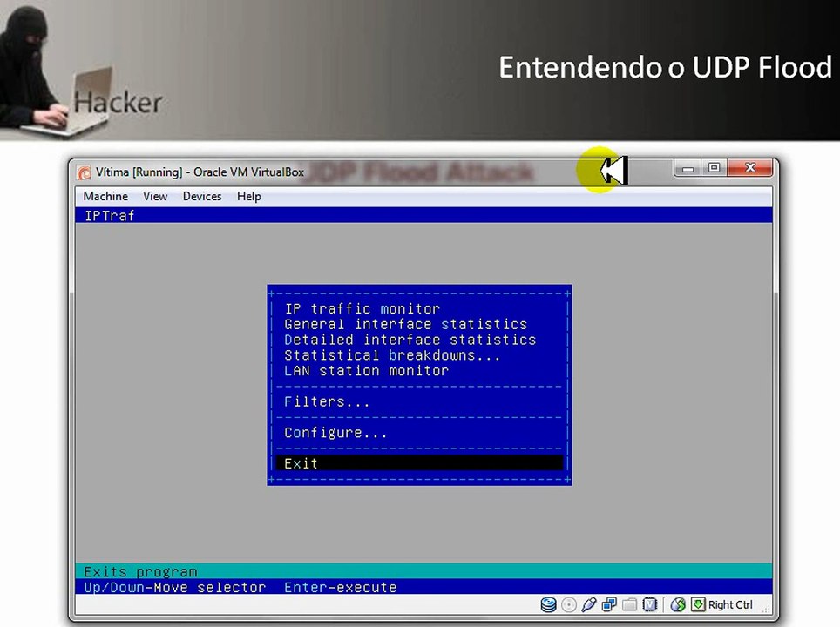
Task: Click the 'Exits program' status text
Action: 140,571
